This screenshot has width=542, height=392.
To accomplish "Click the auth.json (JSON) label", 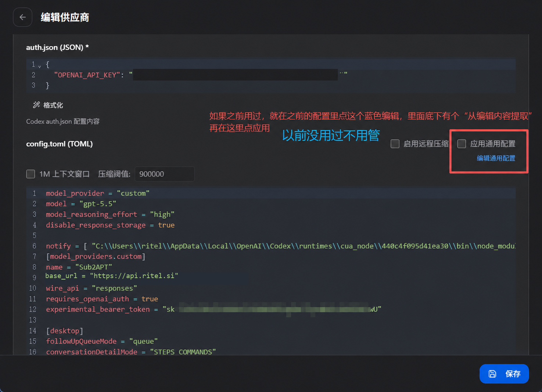I will pos(57,47).
